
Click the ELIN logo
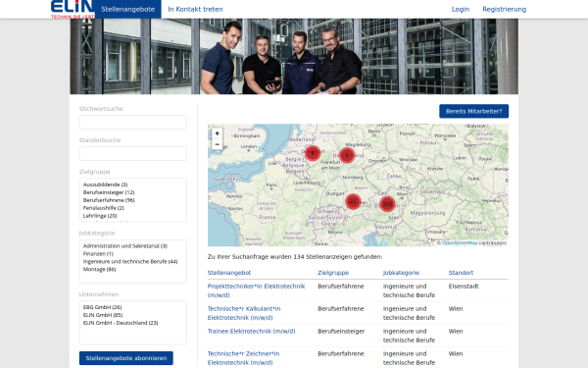(x=72, y=10)
